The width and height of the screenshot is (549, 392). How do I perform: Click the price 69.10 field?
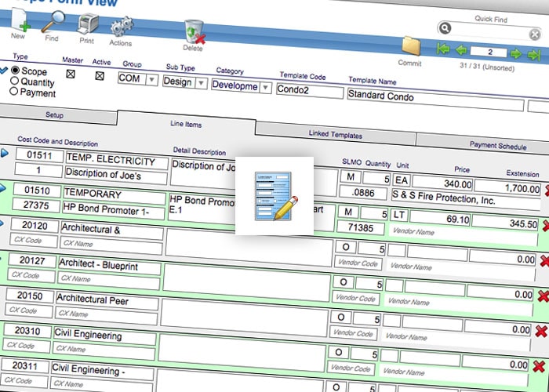point(440,218)
